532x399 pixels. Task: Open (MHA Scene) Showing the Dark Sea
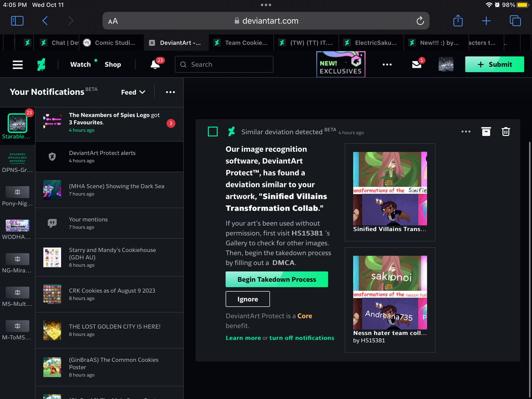109,190
